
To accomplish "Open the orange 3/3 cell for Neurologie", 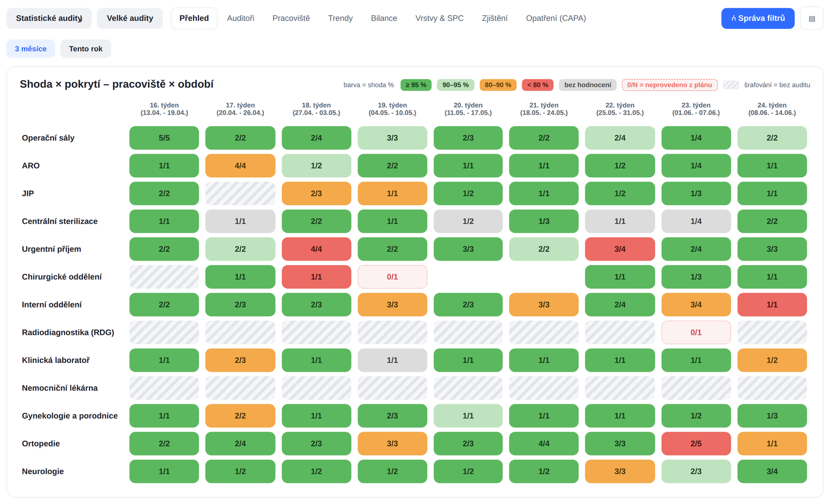I will click(x=620, y=471).
